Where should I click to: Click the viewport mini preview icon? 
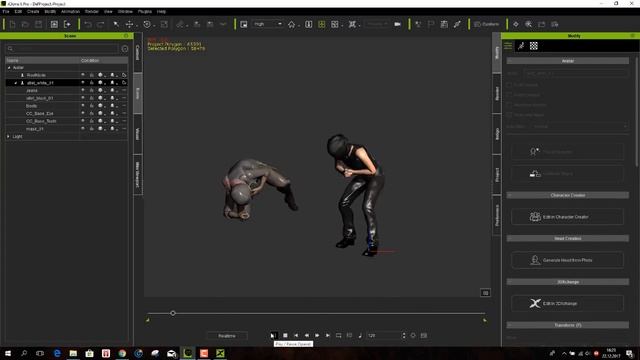pyautogui.click(x=485, y=293)
